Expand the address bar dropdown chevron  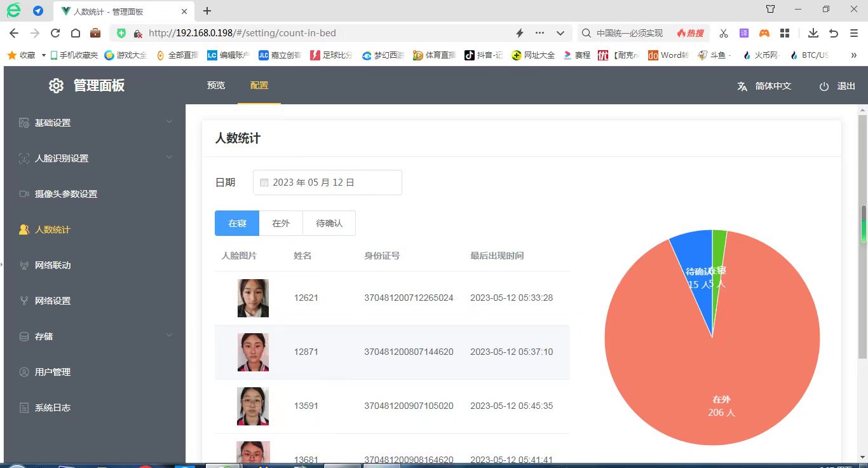pyautogui.click(x=560, y=33)
